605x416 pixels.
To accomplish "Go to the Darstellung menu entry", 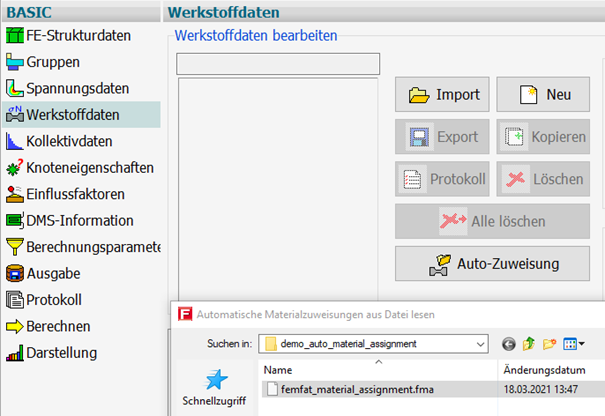I will 61,353.
